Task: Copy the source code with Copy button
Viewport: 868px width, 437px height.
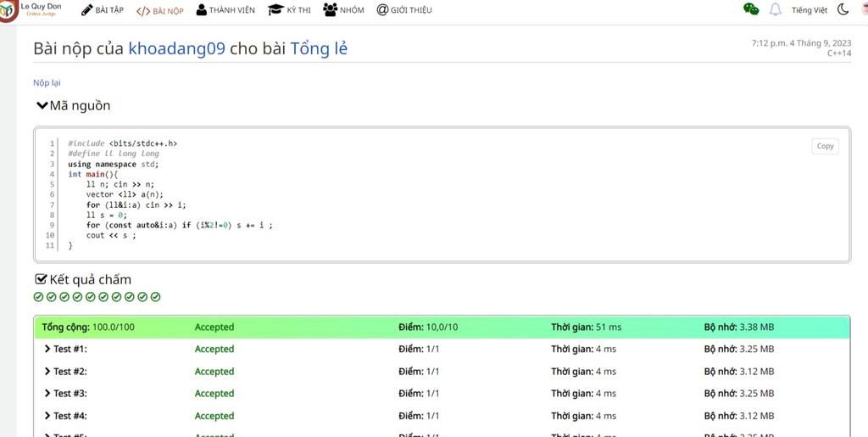Action: coord(825,146)
